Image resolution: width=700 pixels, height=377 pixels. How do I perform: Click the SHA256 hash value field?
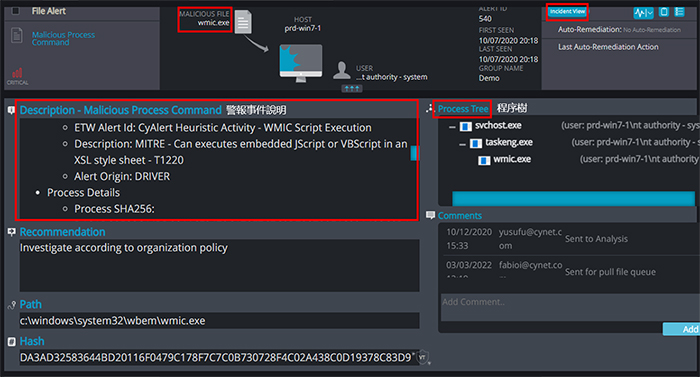click(x=219, y=357)
